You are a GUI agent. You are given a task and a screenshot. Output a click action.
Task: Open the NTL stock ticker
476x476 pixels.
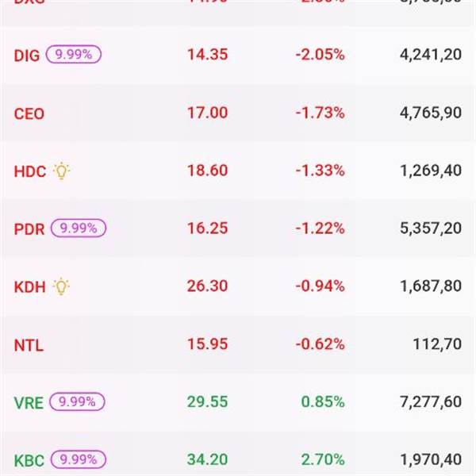coord(29,345)
